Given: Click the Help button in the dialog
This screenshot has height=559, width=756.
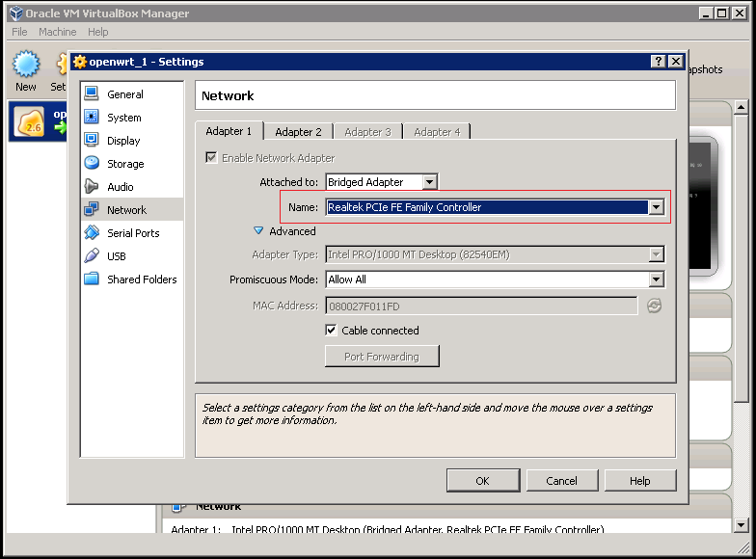Looking at the screenshot, I should click(640, 480).
